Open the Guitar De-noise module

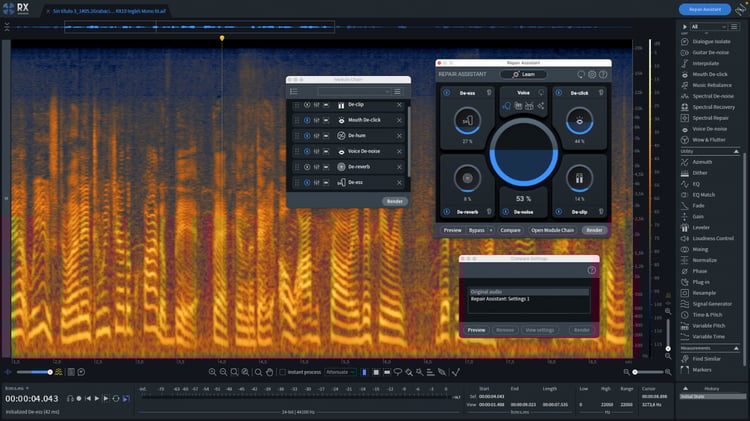tap(706, 53)
